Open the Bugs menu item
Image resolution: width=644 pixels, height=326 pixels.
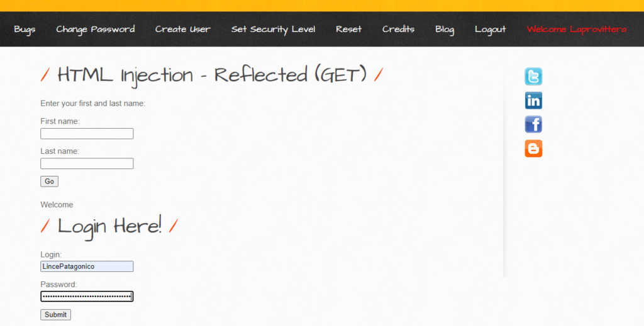click(x=25, y=30)
